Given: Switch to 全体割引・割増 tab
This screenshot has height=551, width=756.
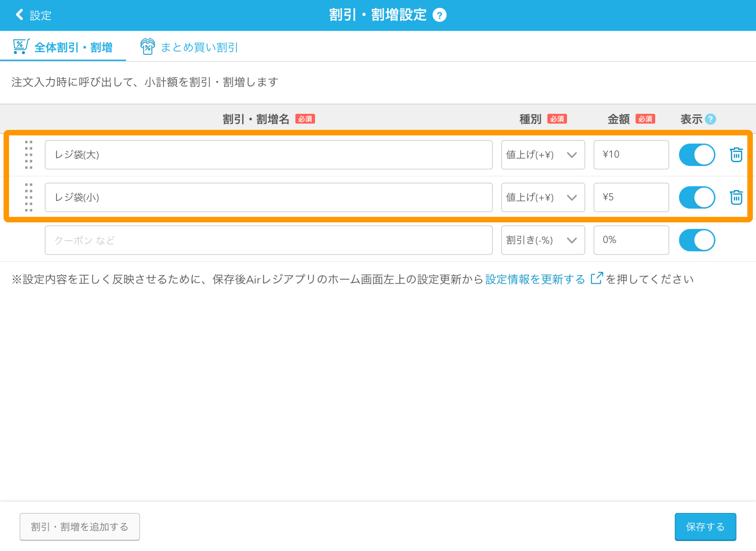Looking at the screenshot, I should [63, 47].
